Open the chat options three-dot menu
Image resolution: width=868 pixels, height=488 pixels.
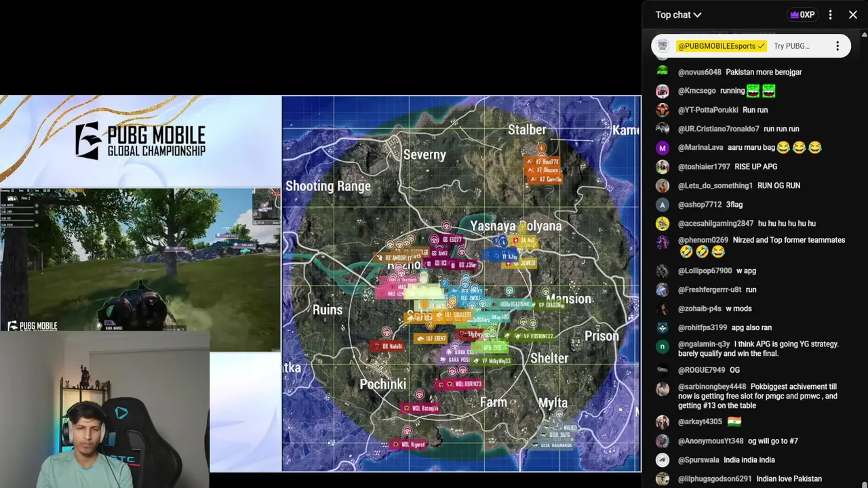pos(830,15)
